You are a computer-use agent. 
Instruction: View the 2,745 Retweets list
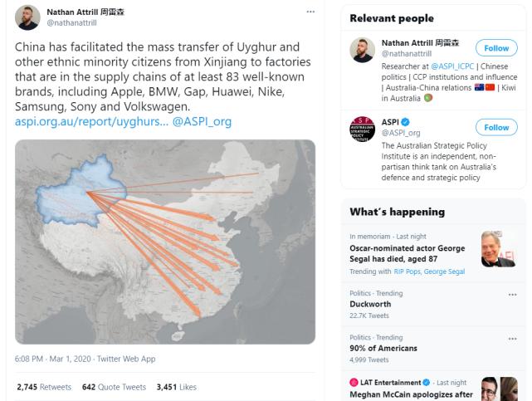coord(45,387)
